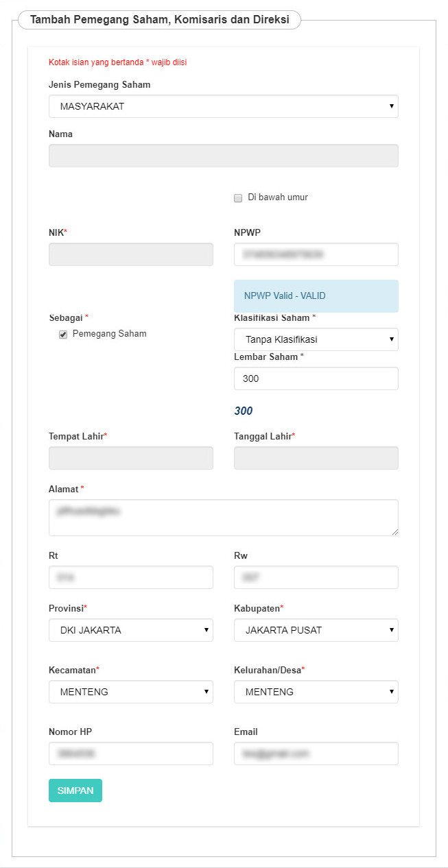Tick the Di bawah umur checkbox

pyautogui.click(x=238, y=198)
